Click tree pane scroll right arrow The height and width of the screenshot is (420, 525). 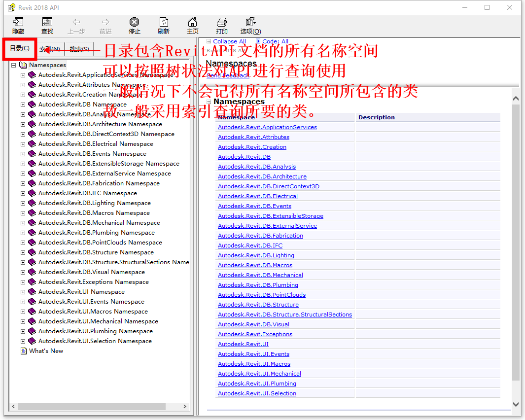[x=184, y=406]
